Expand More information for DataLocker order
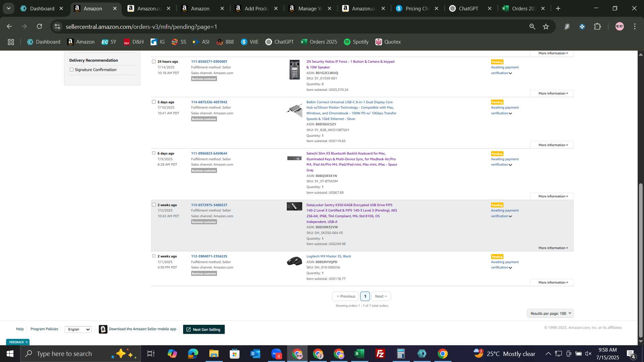Image resolution: width=644 pixels, height=362 pixels. click(x=553, y=248)
